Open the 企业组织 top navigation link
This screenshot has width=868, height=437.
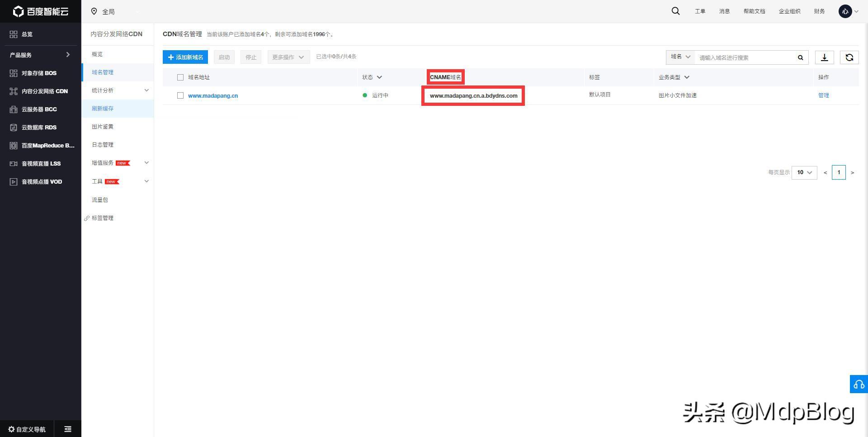tap(789, 11)
